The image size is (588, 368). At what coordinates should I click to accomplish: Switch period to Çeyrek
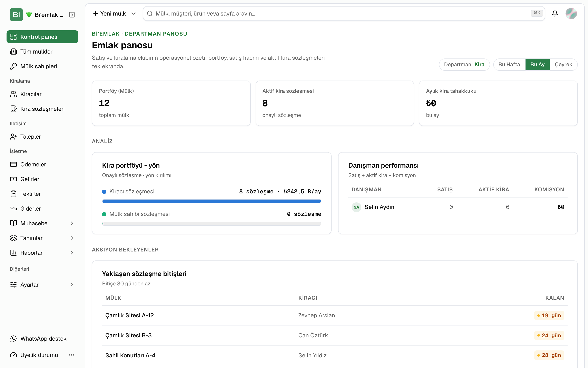pyautogui.click(x=563, y=64)
